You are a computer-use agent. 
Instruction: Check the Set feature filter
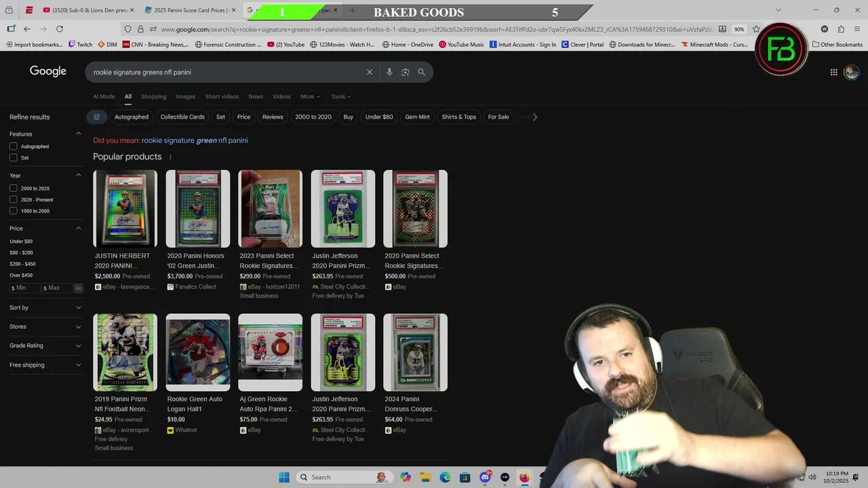(x=14, y=157)
